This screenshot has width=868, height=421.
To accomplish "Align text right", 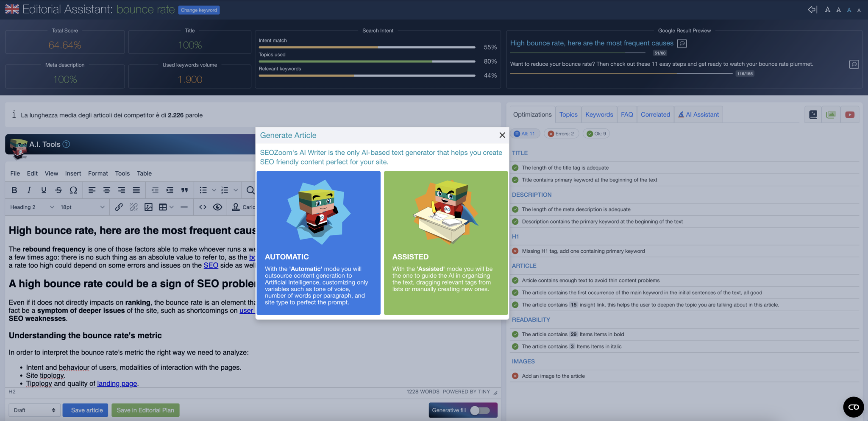I will tap(122, 190).
